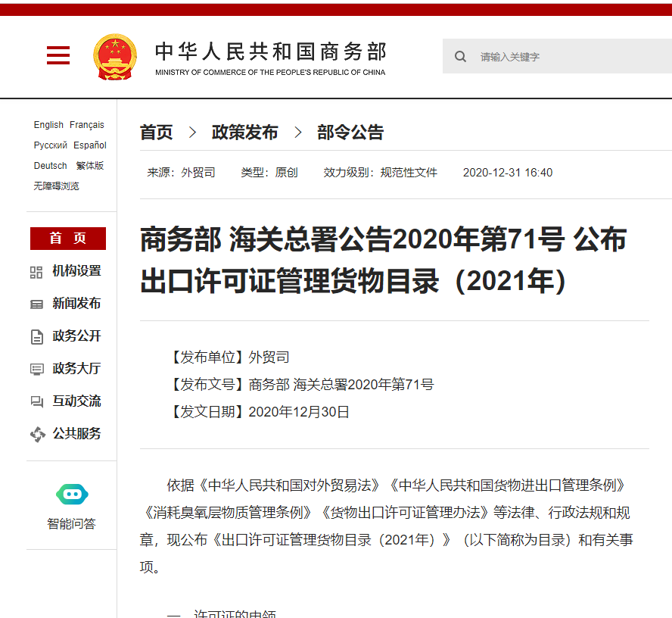Select the red 首页 sidebar tab
Viewport: 672px width, 618px height.
[68, 239]
